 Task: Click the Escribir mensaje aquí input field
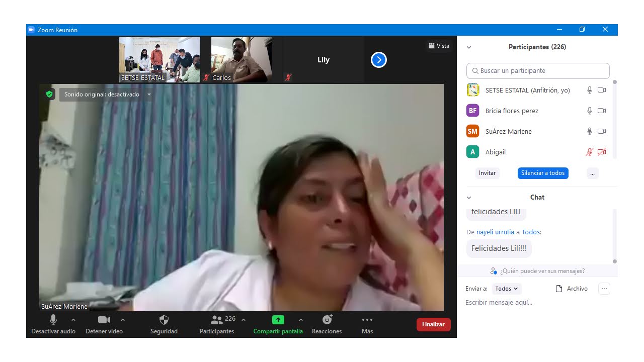[537, 303]
